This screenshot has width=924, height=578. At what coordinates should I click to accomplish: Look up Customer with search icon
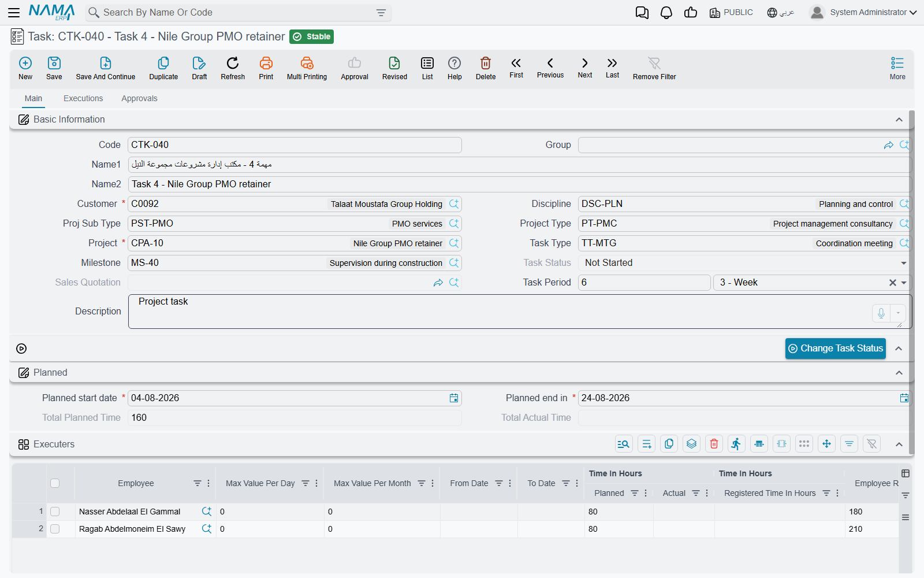454,204
